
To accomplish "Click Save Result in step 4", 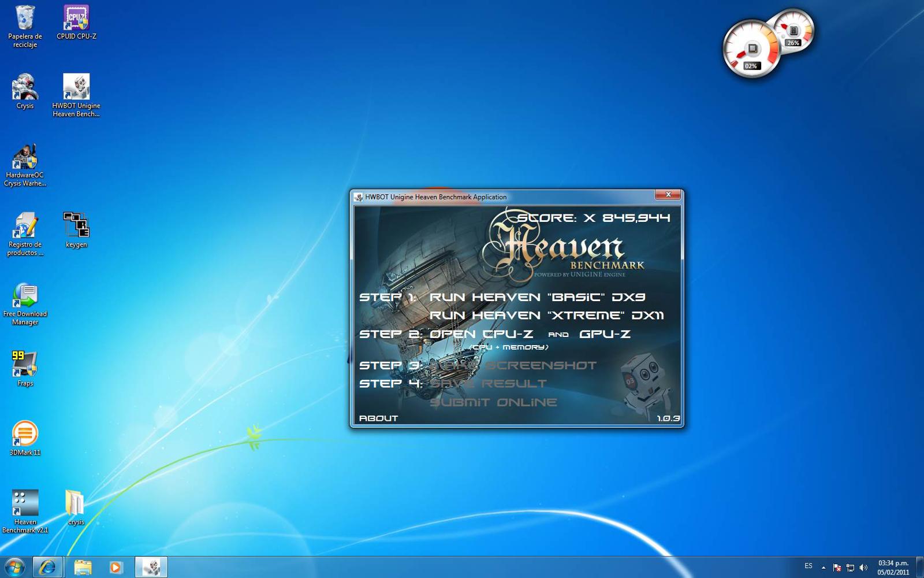I will pyautogui.click(x=488, y=384).
